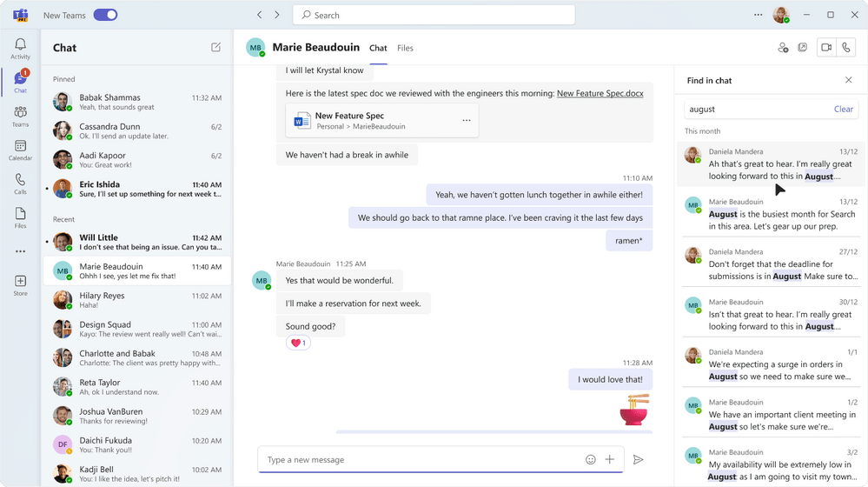Open the New Feature Spec.docx link
The width and height of the screenshot is (868, 487).
pos(600,93)
